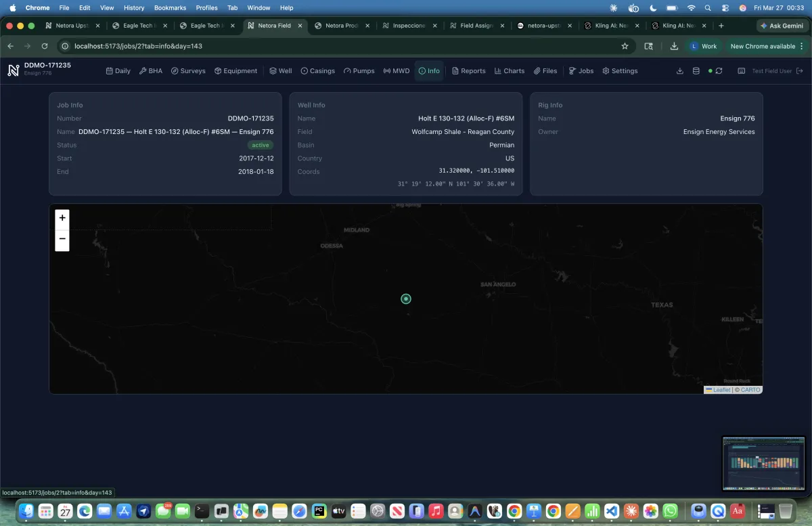Trigger the sync refresh icon
The image size is (812, 526).
717,70
